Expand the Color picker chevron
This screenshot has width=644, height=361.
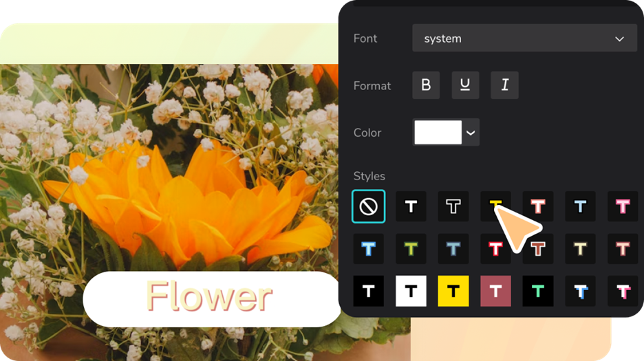pos(471,133)
